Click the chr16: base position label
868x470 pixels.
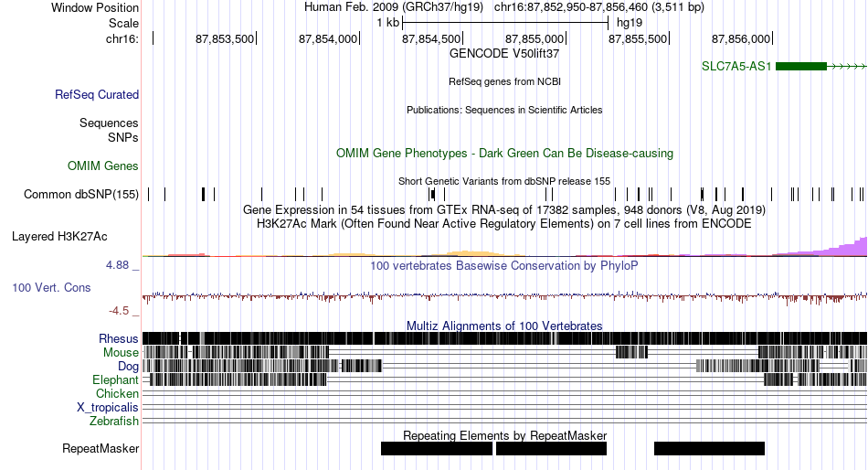click(x=122, y=38)
